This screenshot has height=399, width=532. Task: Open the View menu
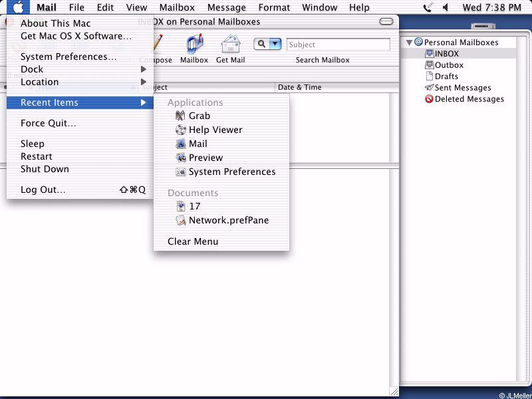pos(137,7)
